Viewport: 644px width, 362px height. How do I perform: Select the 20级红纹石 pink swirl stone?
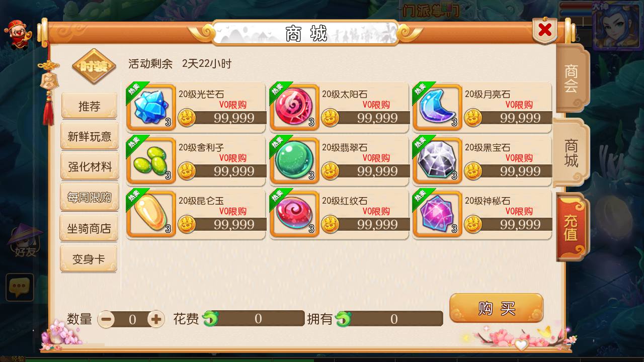[294, 214]
